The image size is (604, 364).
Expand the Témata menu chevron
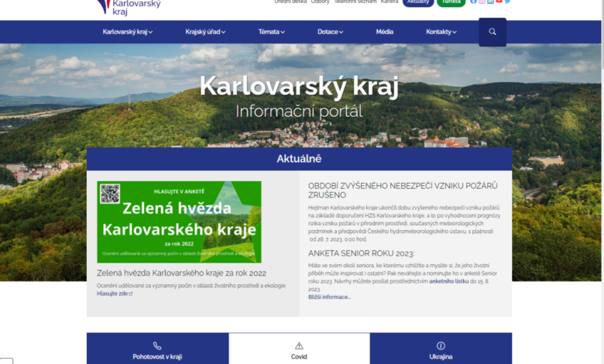(283, 32)
